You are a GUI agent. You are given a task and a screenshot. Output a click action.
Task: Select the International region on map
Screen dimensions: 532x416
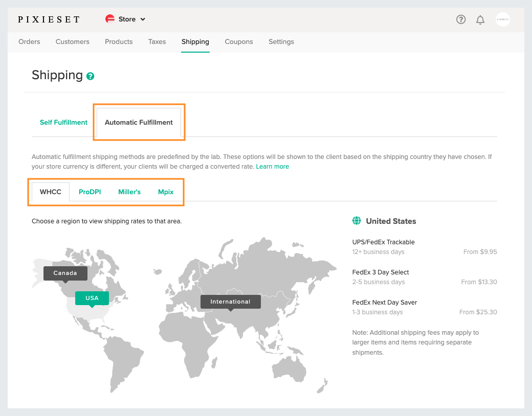tap(230, 302)
